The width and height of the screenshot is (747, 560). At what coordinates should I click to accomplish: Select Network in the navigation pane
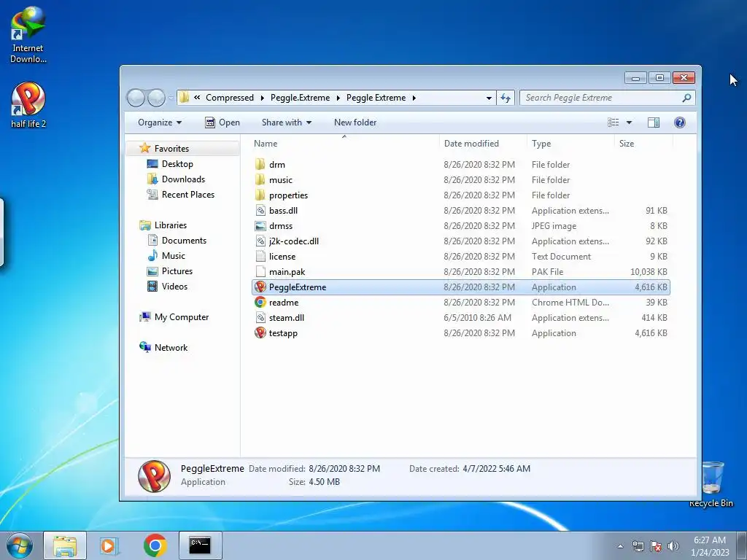point(171,348)
